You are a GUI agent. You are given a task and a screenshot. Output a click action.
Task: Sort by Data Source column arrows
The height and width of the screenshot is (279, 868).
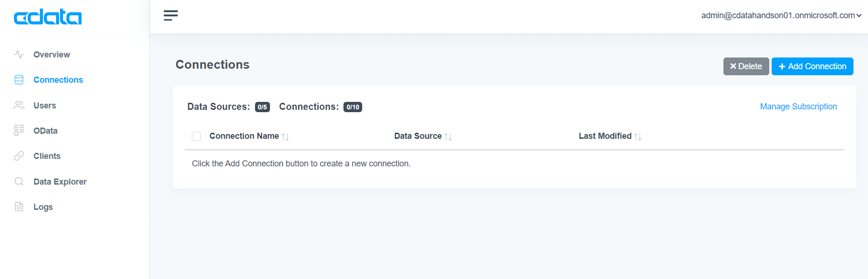point(448,136)
